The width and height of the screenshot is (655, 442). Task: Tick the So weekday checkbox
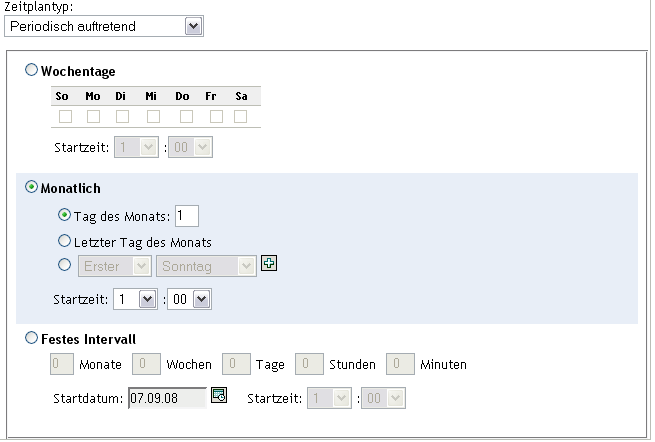(62, 117)
